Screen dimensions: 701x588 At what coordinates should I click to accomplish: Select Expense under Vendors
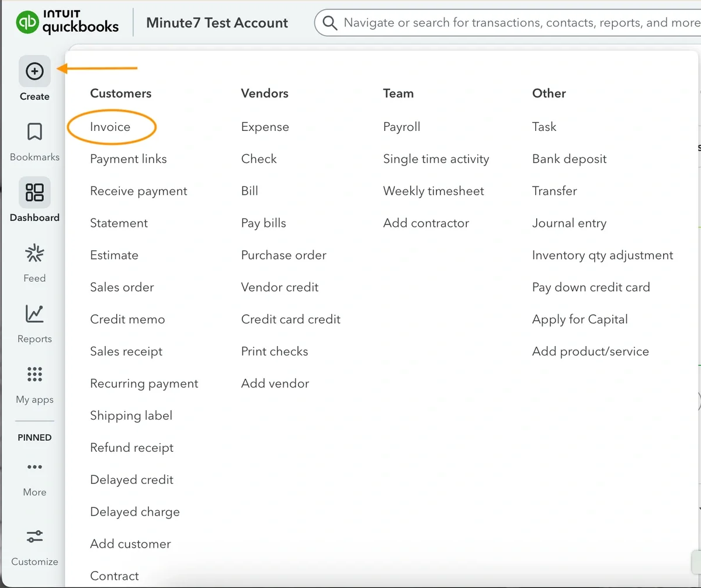[265, 127]
